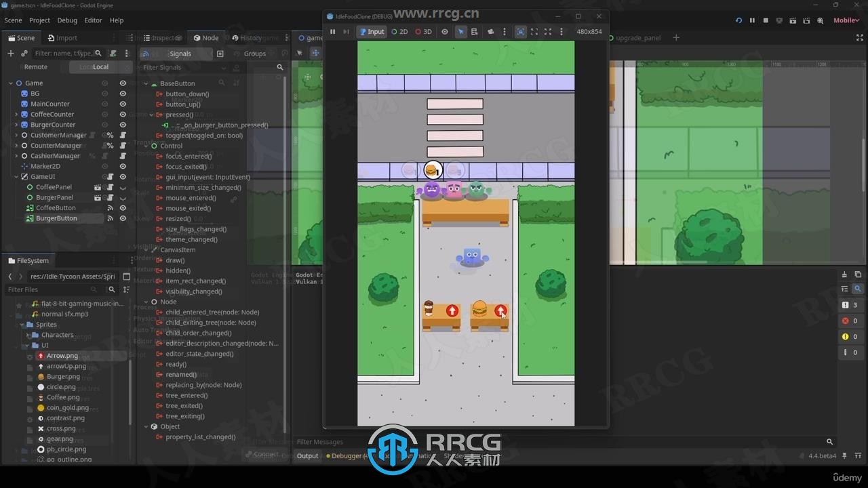Collapse the GameUI node
Screen dimensions: 868x488
16,177
